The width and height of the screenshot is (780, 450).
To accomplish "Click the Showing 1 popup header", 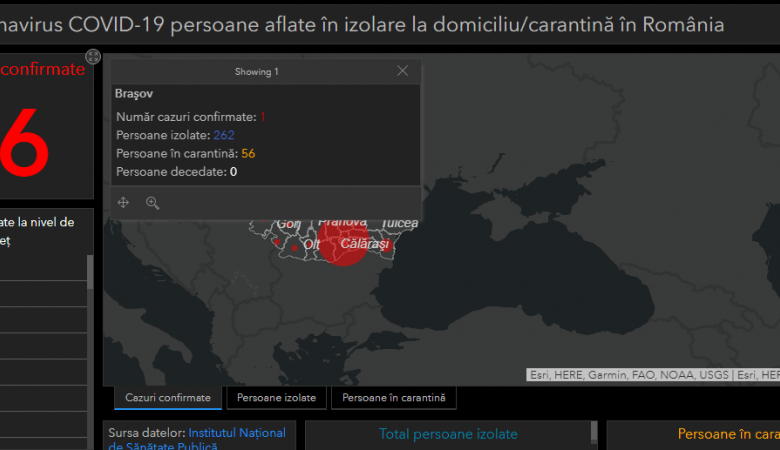I will click(x=257, y=72).
